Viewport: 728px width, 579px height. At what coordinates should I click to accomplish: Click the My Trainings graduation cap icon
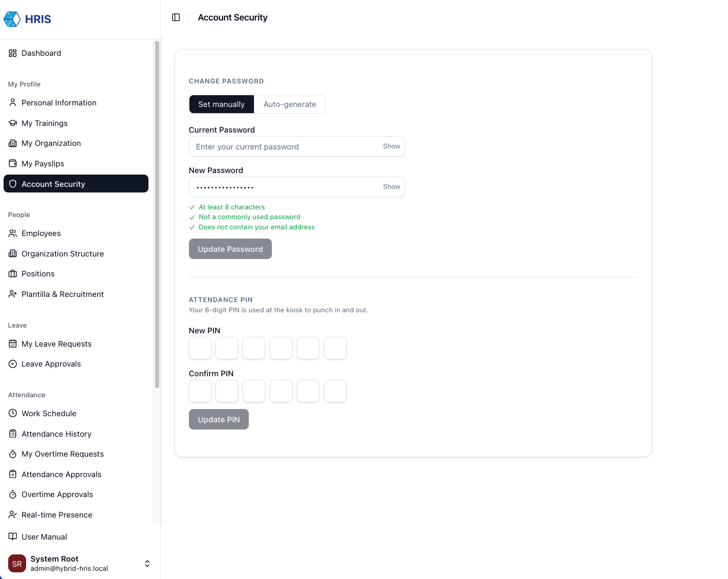tap(13, 123)
